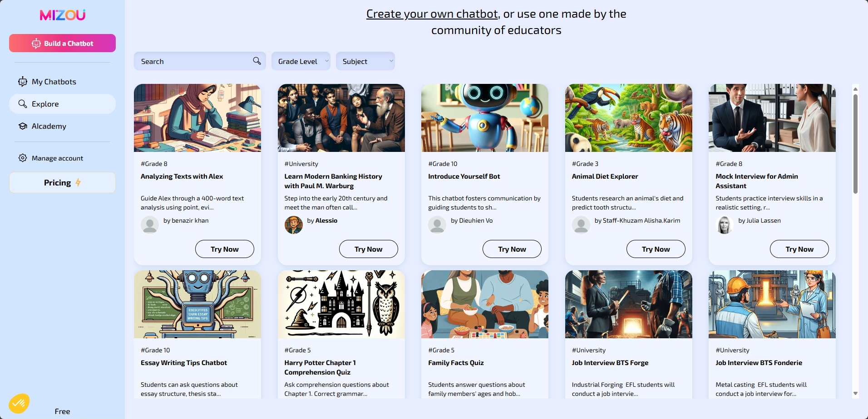The width and height of the screenshot is (868, 419).
Task: Click Dieuhien Vo's avatar placeholder
Action: click(437, 225)
